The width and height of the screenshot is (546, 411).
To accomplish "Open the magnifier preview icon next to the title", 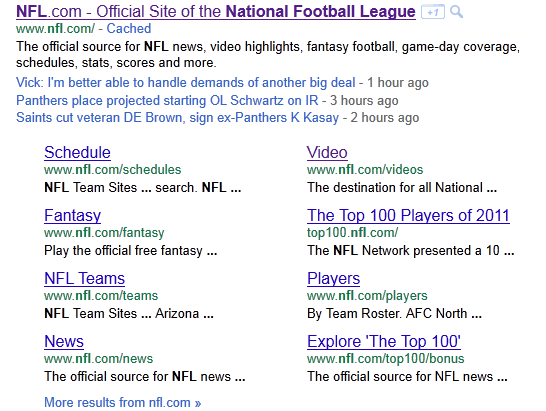I will pyautogui.click(x=456, y=12).
